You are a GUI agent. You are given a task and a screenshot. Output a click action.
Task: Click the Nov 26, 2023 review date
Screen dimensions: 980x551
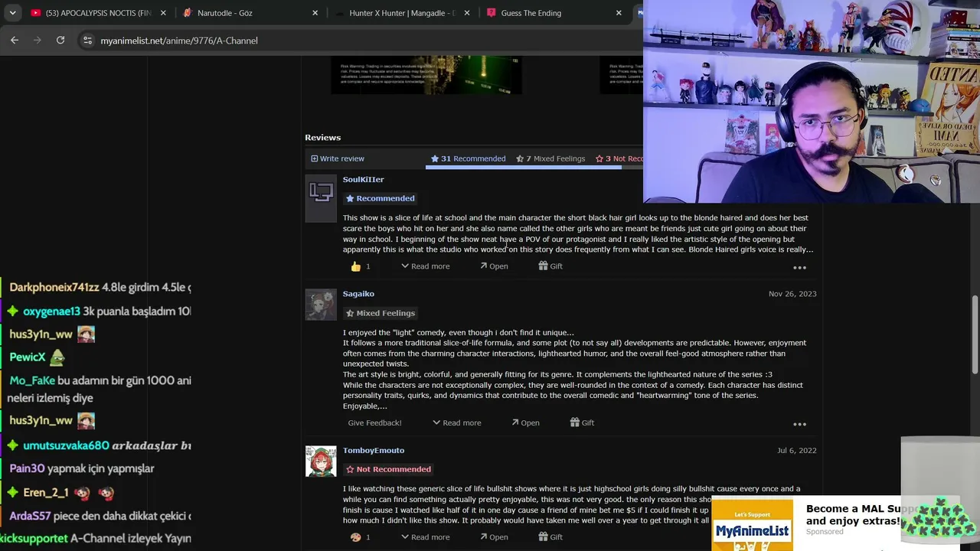click(x=792, y=294)
